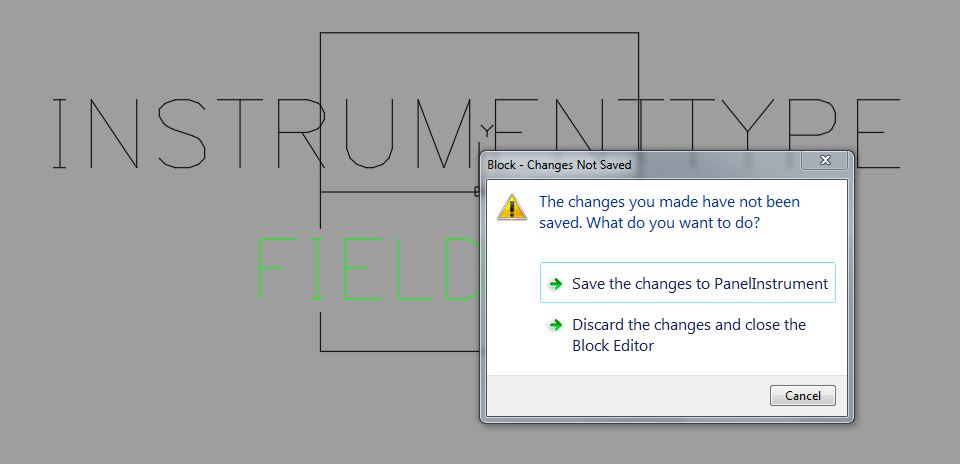Click the green arrow icon beside Save
960x464 pixels.
pyautogui.click(x=555, y=283)
